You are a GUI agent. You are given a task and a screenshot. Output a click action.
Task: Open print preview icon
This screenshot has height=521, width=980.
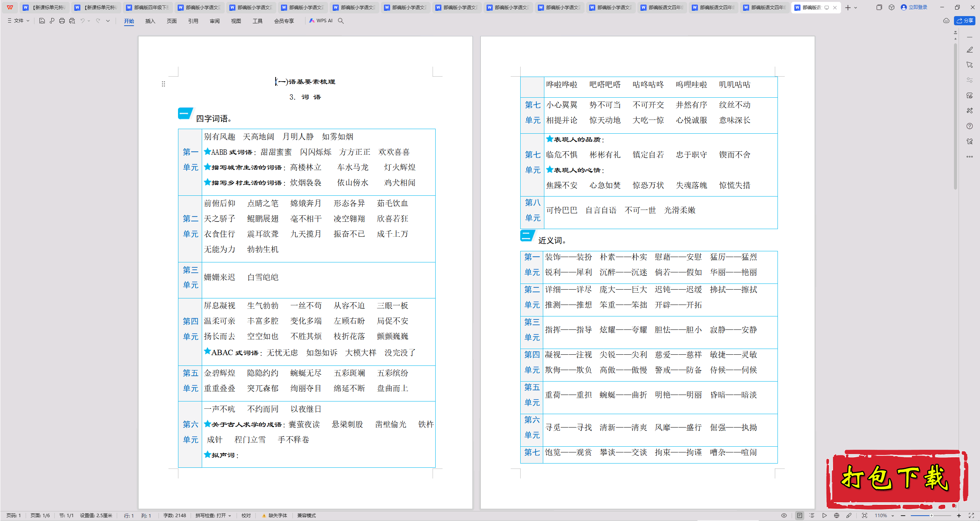(x=72, y=21)
